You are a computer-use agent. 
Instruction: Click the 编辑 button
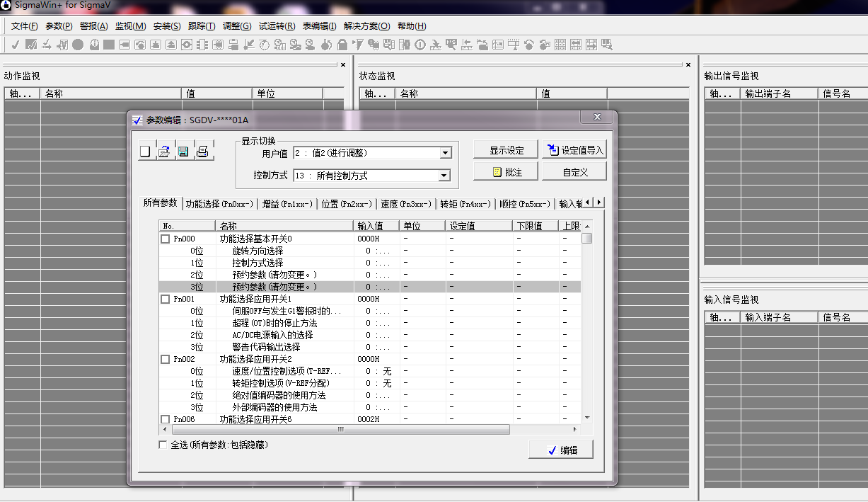(561, 450)
